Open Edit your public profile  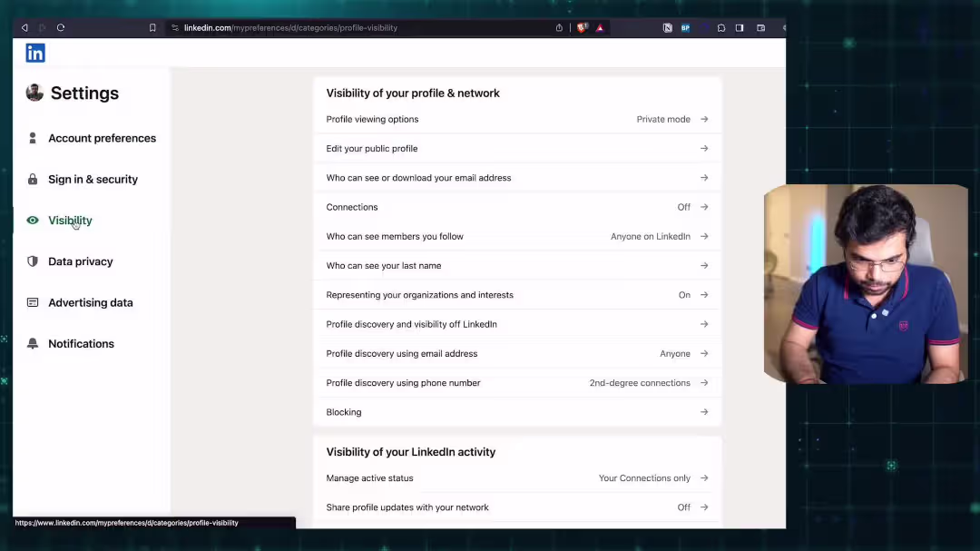coord(517,148)
